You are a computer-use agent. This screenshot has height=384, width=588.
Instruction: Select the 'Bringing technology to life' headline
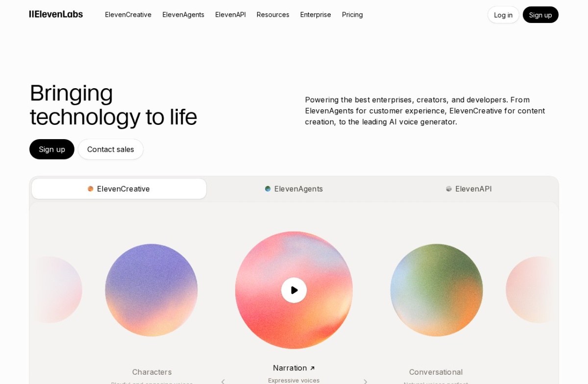tap(113, 105)
